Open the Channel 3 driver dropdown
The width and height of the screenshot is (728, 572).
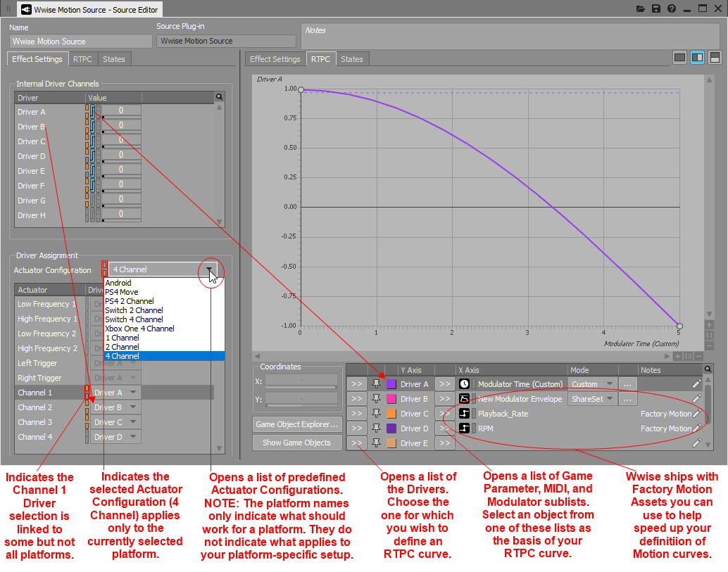click(133, 422)
